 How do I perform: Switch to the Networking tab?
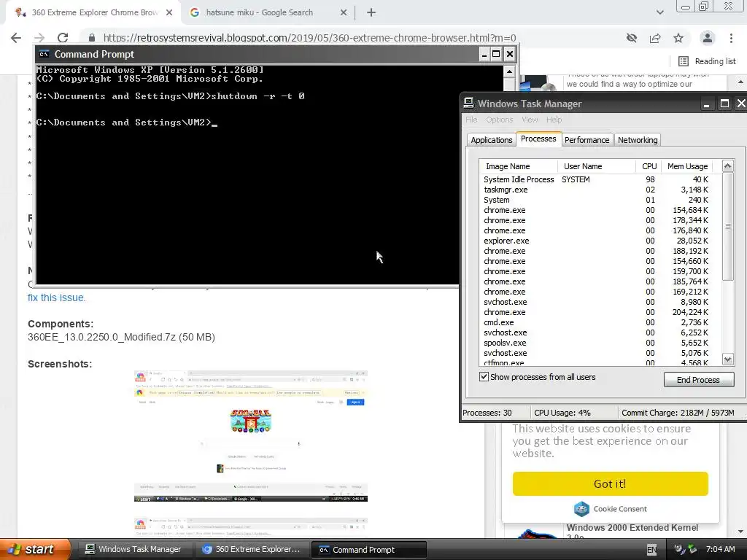coord(638,139)
